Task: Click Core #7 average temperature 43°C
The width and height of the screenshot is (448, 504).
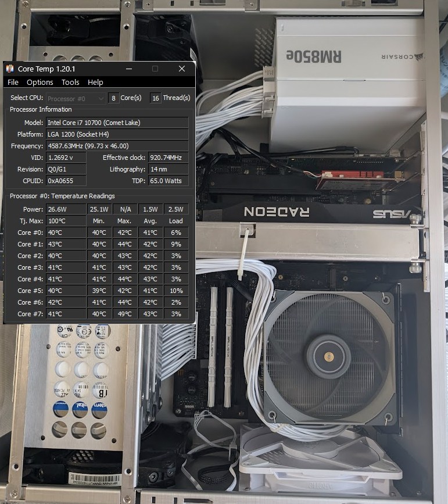Action: click(150, 314)
